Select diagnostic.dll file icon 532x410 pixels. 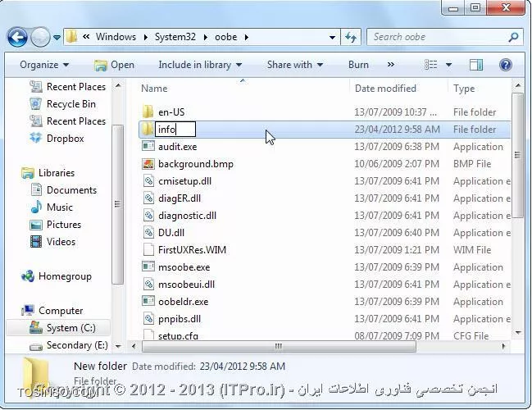(x=148, y=216)
